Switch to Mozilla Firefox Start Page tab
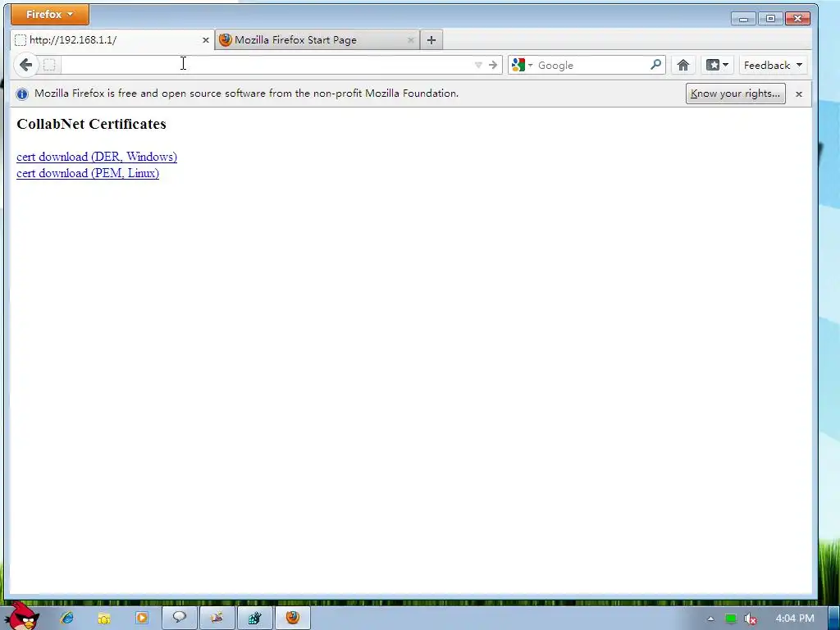840x630 pixels. click(317, 40)
